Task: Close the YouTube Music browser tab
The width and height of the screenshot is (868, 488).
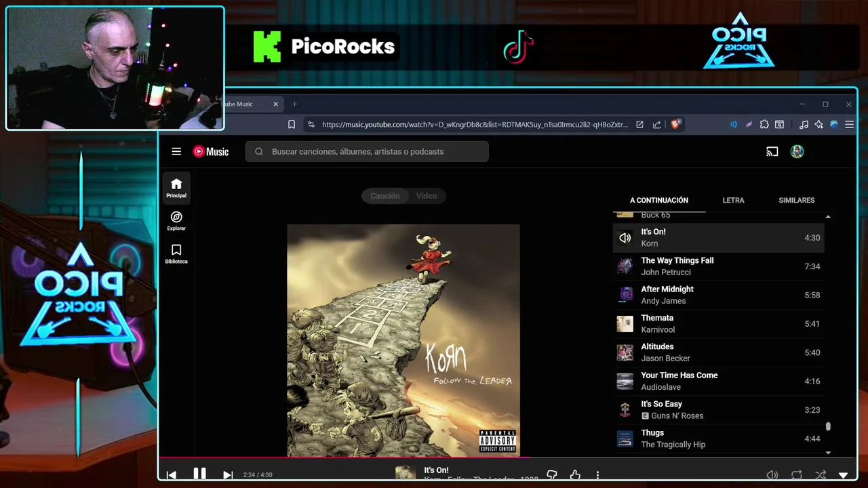Action: pyautogui.click(x=276, y=104)
